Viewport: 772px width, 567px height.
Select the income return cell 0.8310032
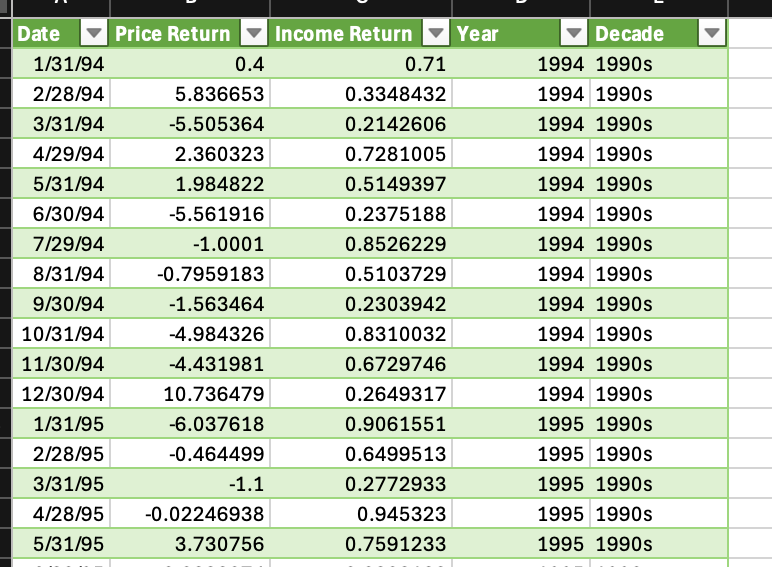point(360,334)
